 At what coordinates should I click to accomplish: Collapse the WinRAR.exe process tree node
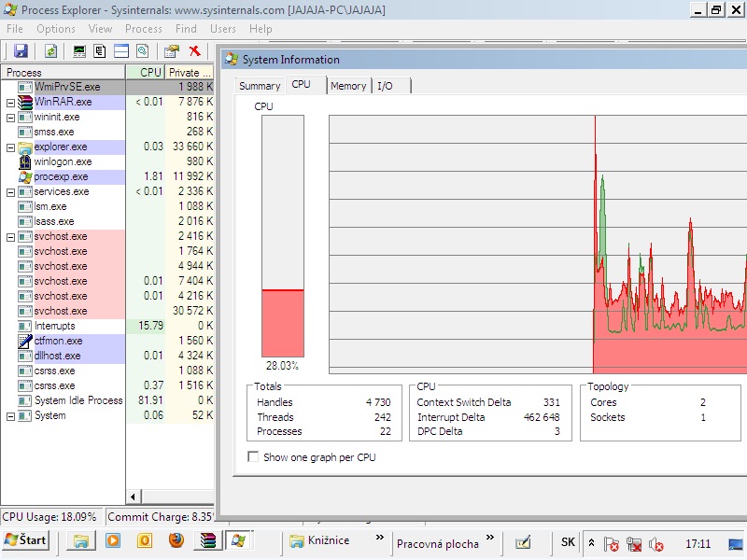[10, 103]
